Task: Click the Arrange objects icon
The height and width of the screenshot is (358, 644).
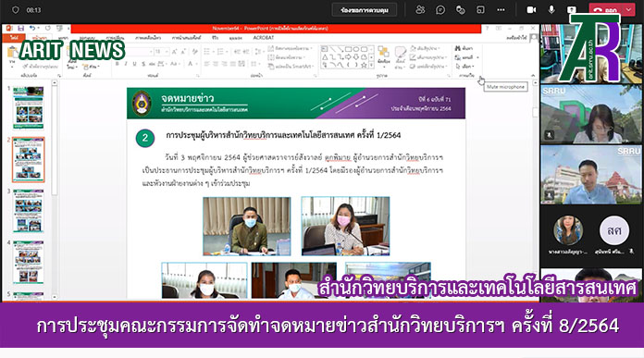Action: click(384, 56)
